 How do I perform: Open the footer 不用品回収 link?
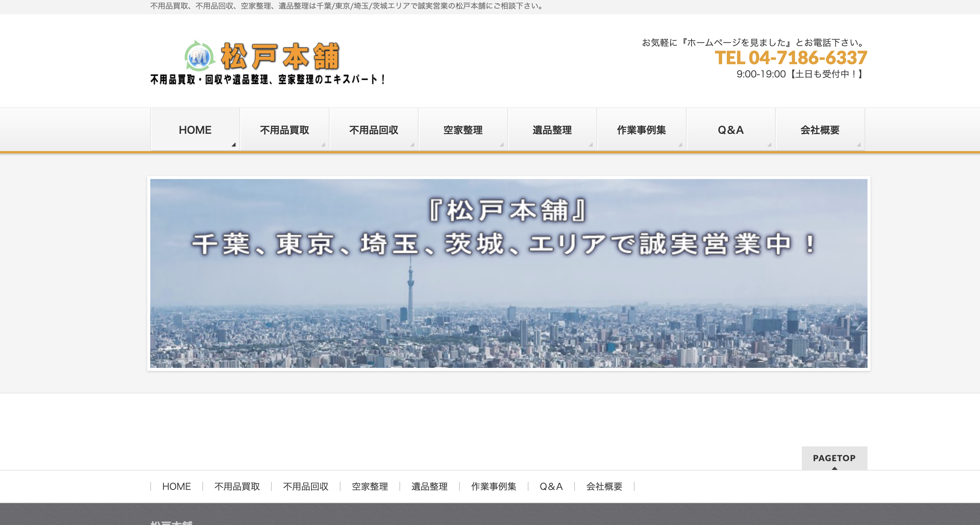[305, 486]
